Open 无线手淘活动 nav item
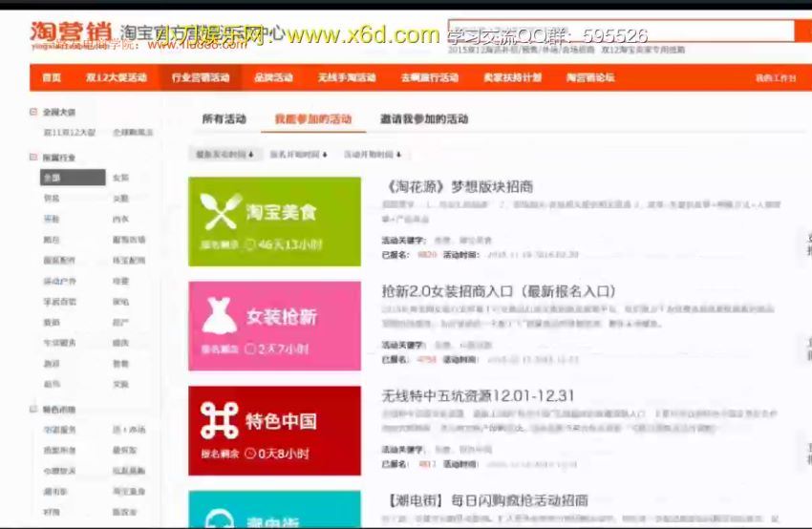 tap(347, 77)
